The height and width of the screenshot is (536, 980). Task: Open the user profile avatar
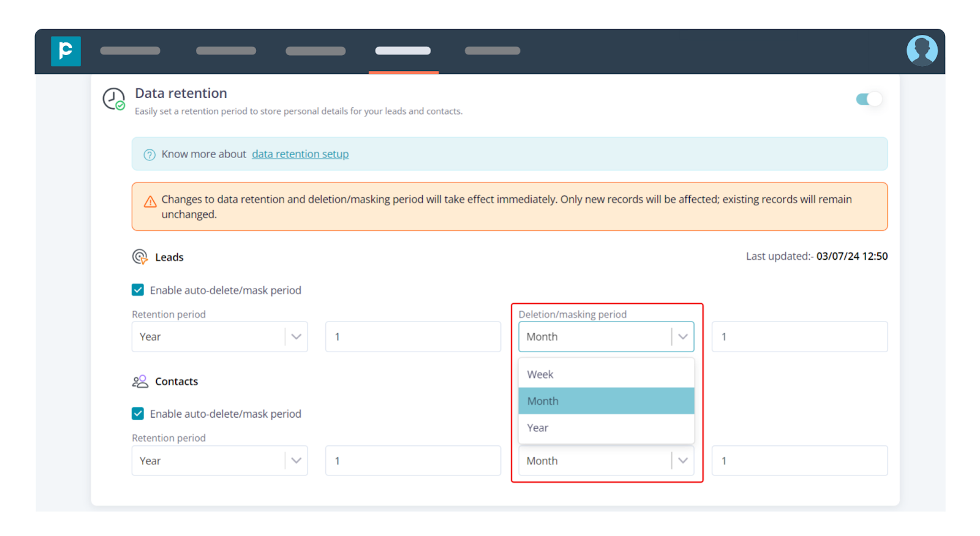(922, 50)
